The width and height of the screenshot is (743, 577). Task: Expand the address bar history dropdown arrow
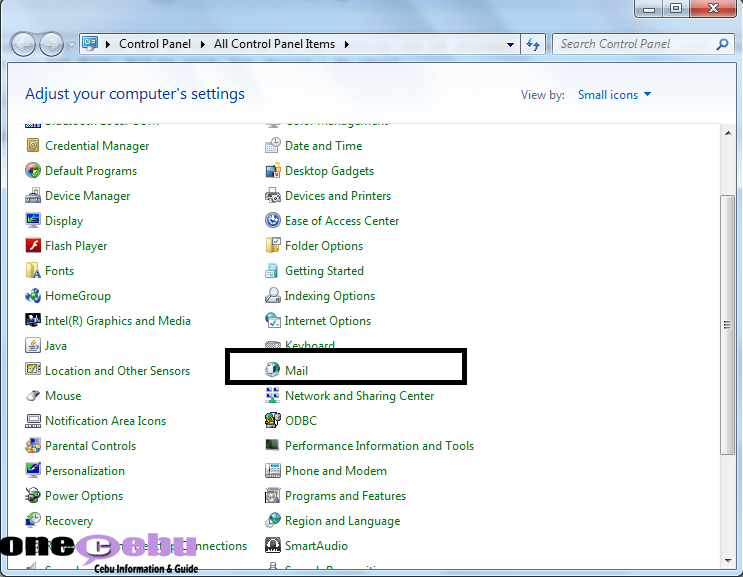click(x=510, y=45)
